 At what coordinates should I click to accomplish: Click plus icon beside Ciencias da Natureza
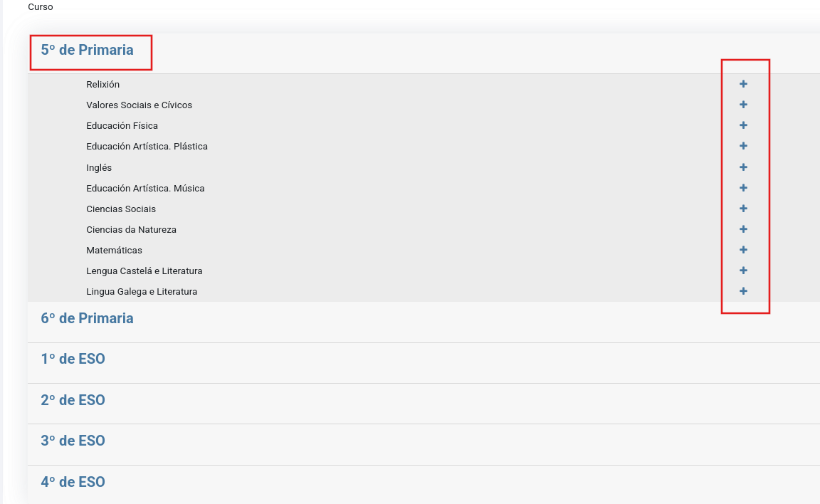click(x=743, y=229)
